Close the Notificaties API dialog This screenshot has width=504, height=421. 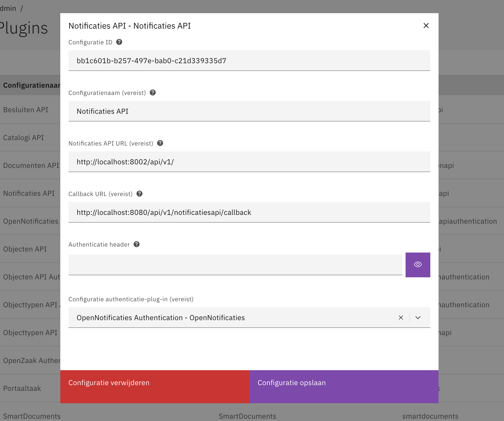click(x=426, y=26)
